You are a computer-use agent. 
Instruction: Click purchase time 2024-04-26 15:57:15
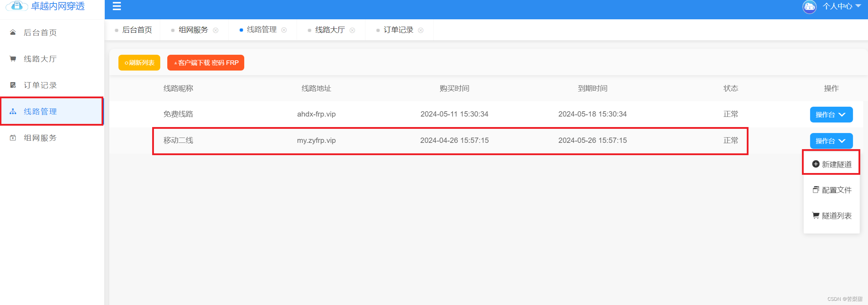pos(454,140)
